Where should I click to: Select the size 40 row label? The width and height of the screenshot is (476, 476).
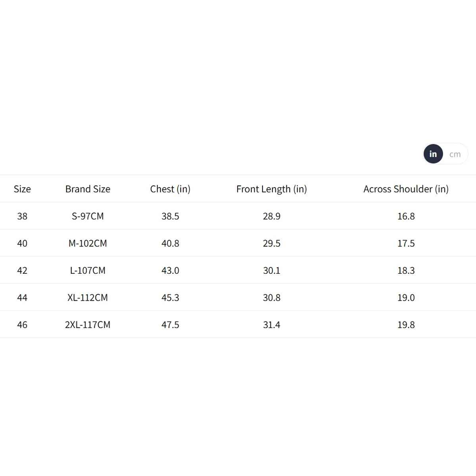22,243
